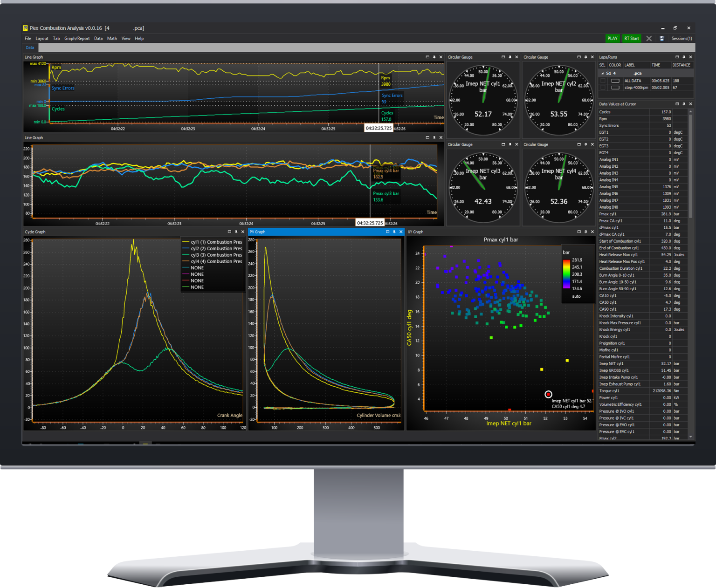The height and width of the screenshot is (588, 716).
Task: Click the save session floppy disk icon
Action: coord(662,38)
